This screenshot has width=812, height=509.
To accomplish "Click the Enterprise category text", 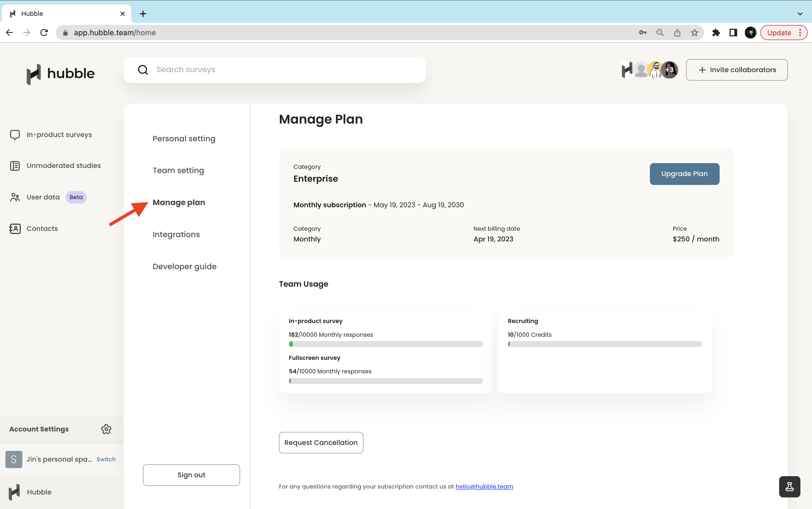I will click(316, 179).
